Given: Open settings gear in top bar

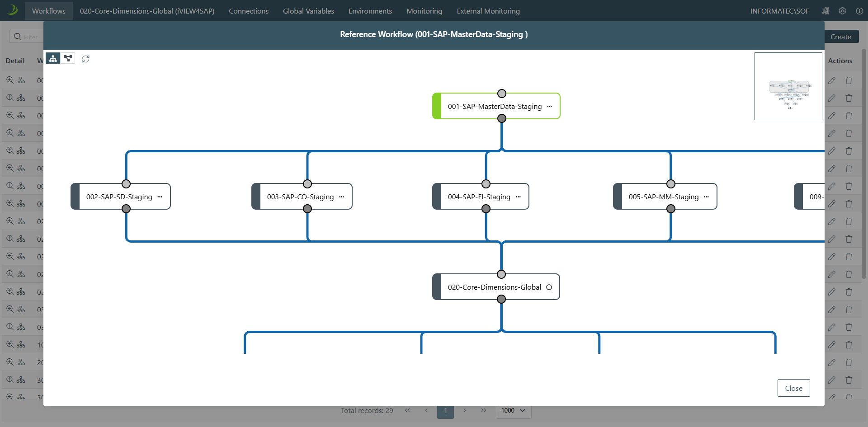Looking at the screenshot, I should pyautogui.click(x=842, y=11).
